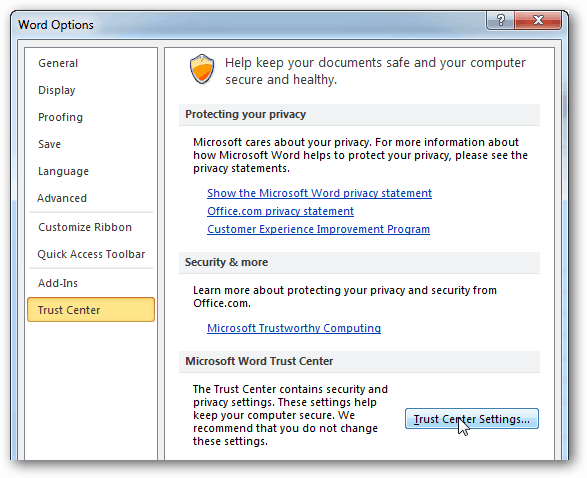Select the Add-Ins category
The height and width of the screenshot is (478, 587).
coord(58,283)
